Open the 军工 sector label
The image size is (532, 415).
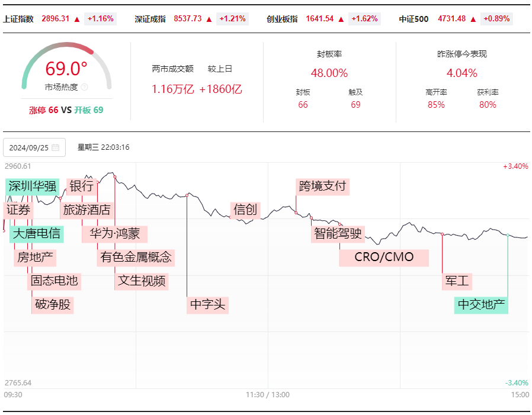click(457, 281)
